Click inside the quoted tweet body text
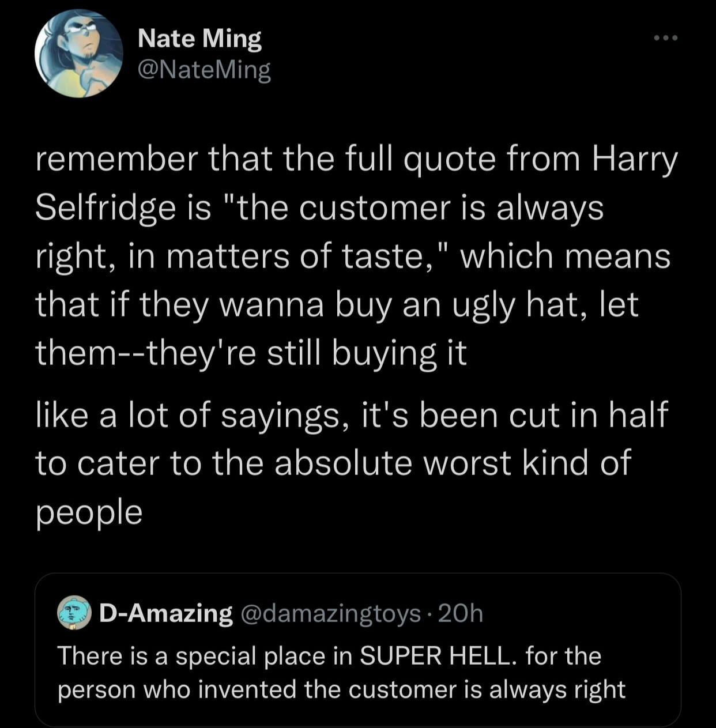716x728 pixels. click(340, 670)
